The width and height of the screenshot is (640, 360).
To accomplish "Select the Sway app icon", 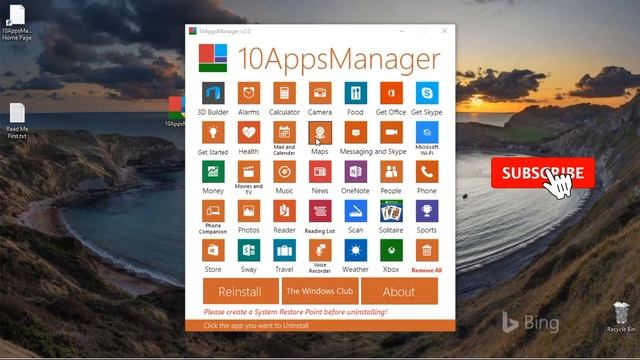I will (249, 250).
